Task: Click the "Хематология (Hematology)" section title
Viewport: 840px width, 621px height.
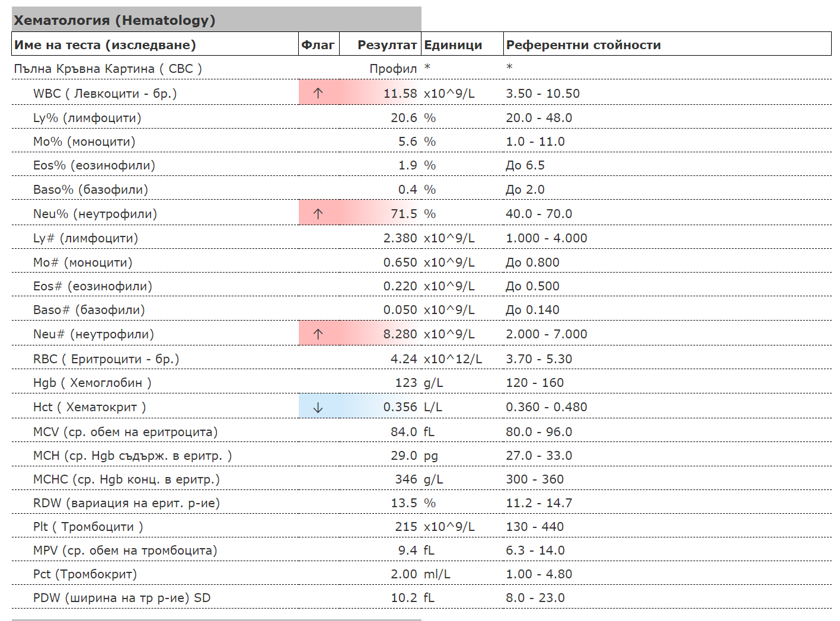Action: click(114, 20)
